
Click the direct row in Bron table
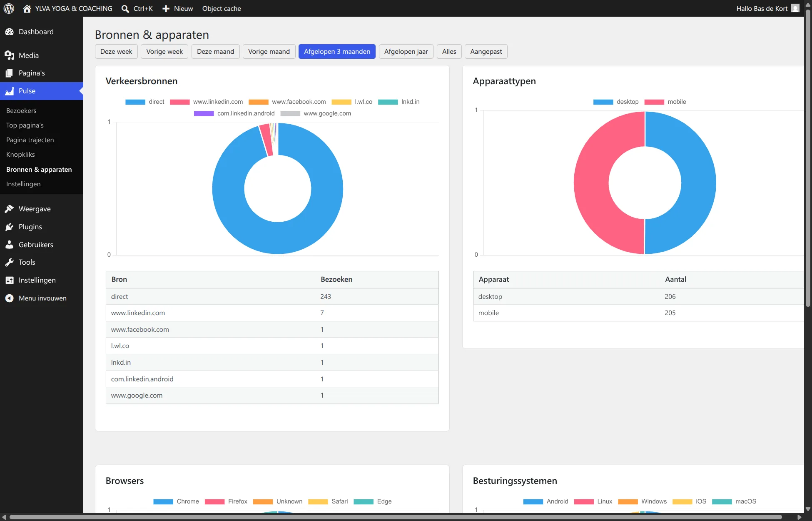(272, 296)
